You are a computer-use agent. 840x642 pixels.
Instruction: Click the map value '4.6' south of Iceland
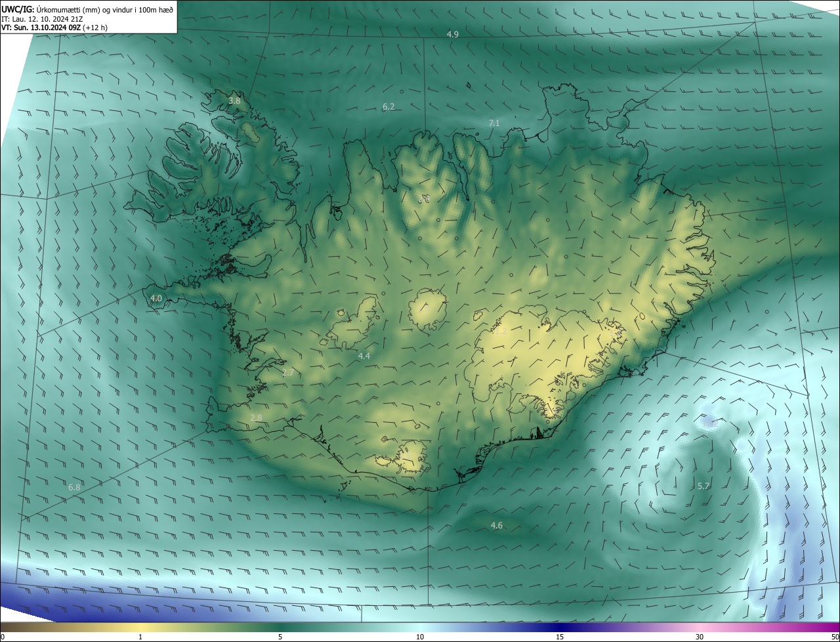coord(497,525)
